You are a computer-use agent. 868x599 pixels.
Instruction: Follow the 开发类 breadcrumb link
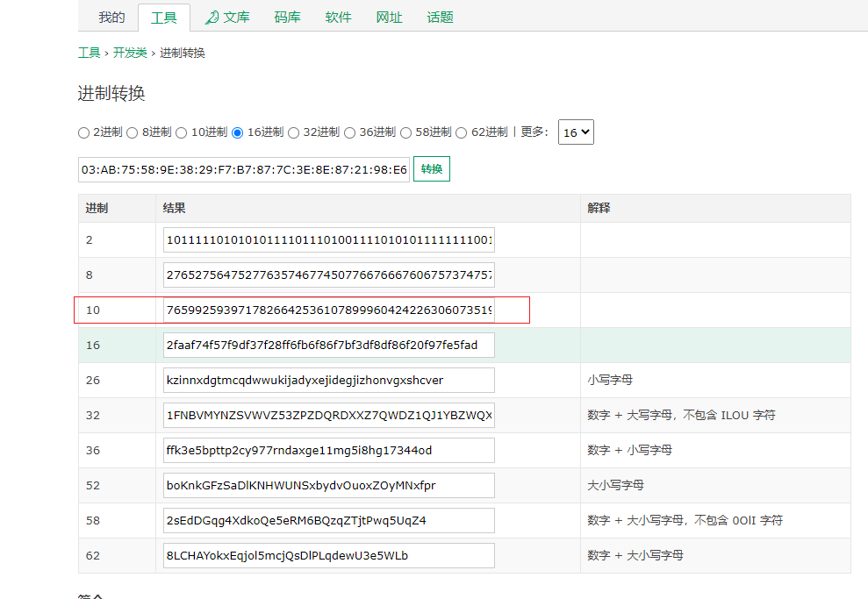[130, 53]
